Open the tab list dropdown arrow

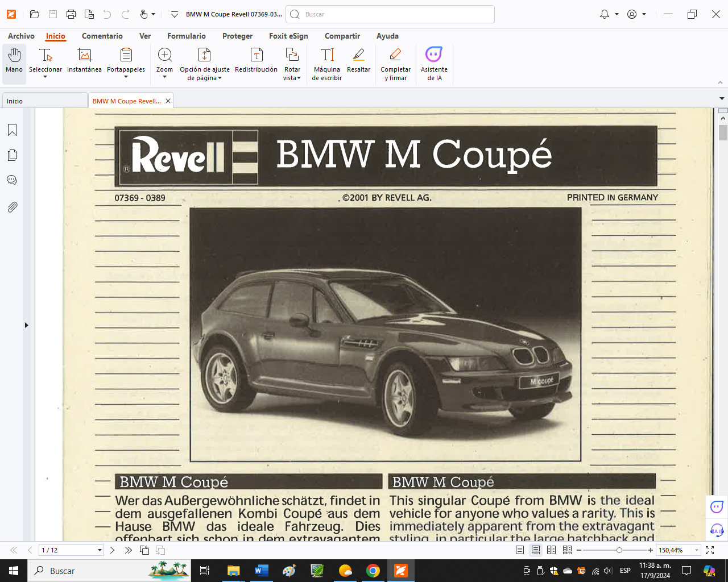click(x=722, y=99)
